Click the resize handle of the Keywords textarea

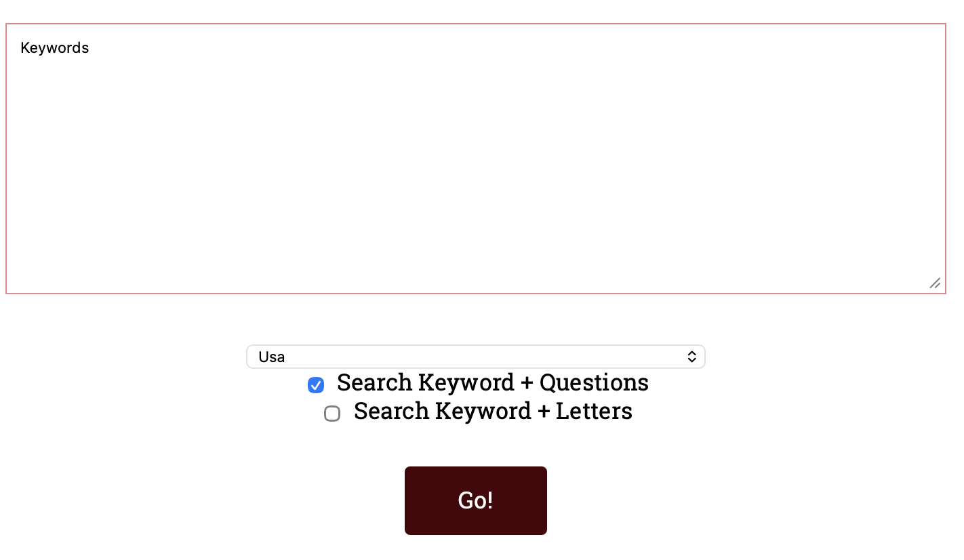tap(936, 283)
